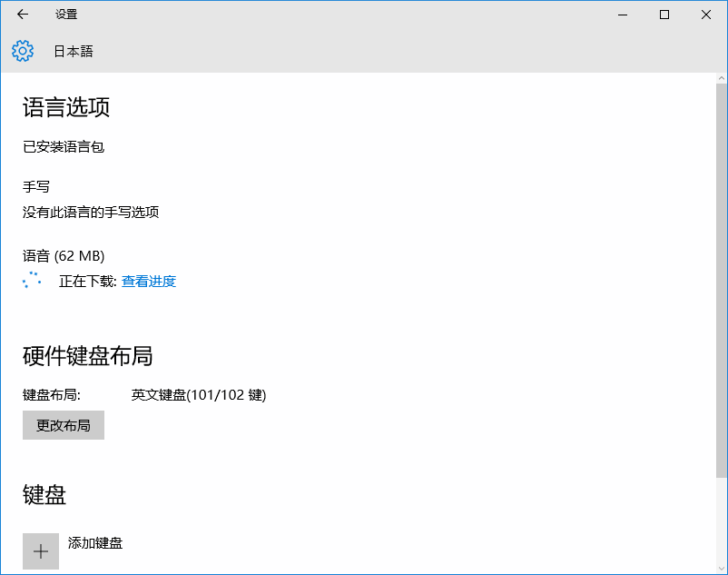Click the 已安装语言包 status text

click(x=64, y=146)
